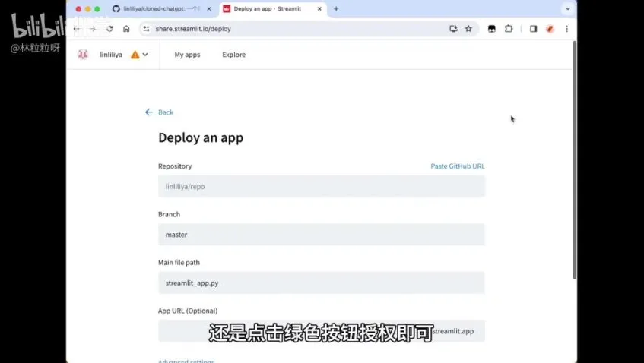Click the browser back arrow
Screen dimensions: 644x363
tap(77, 29)
